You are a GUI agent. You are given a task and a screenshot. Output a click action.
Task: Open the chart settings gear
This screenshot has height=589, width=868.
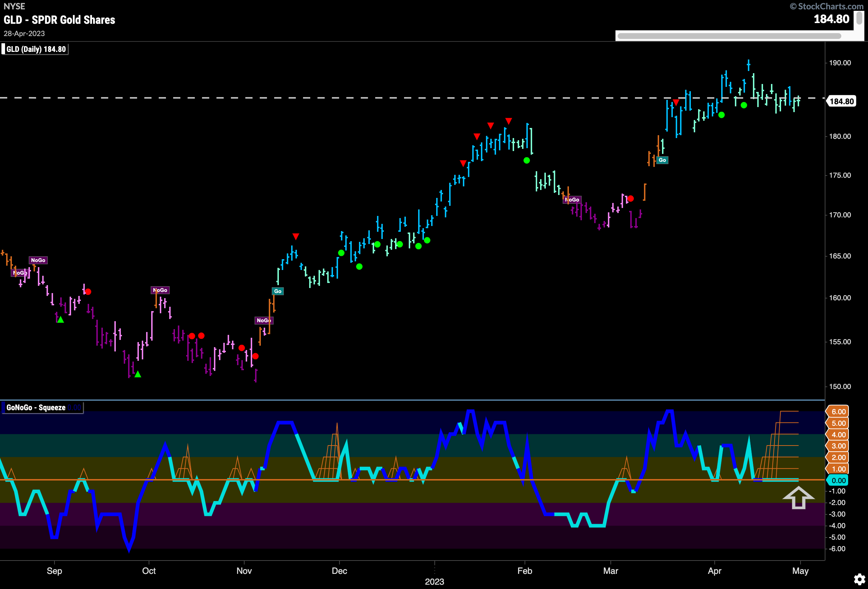[x=859, y=579]
